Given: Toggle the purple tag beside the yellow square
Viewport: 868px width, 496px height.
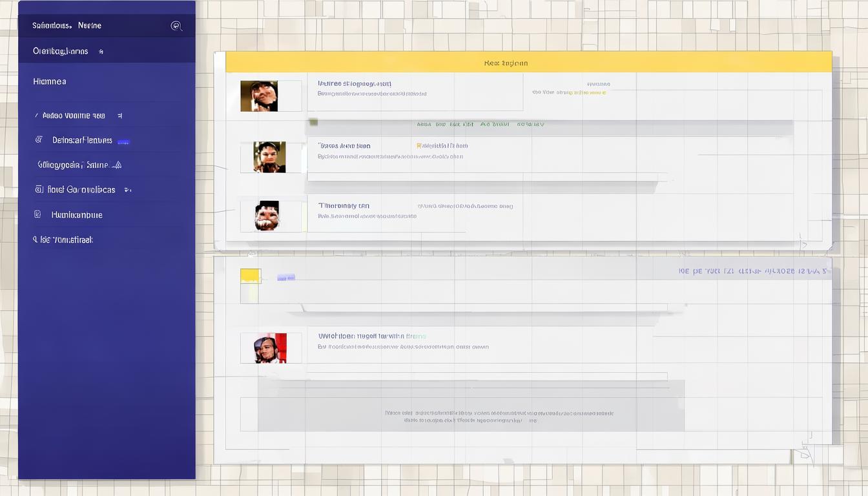Looking at the screenshot, I should (x=286, y=277).
